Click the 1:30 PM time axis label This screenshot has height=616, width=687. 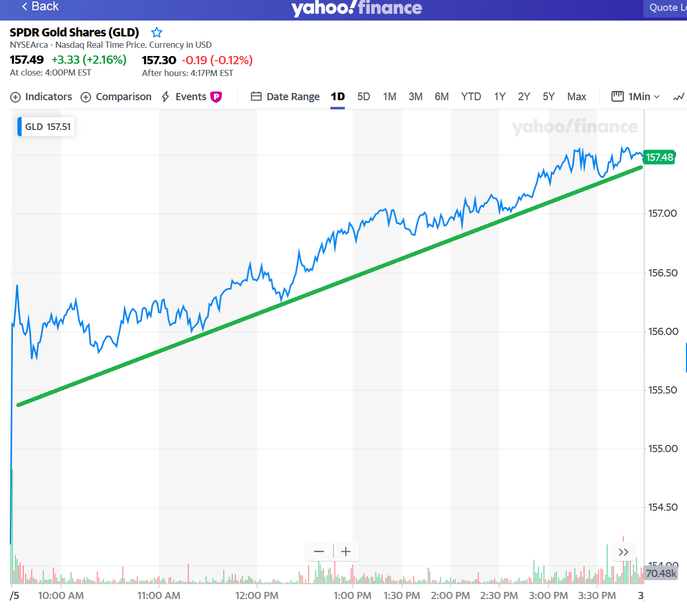pyautogui.click(x=402, y=595)
